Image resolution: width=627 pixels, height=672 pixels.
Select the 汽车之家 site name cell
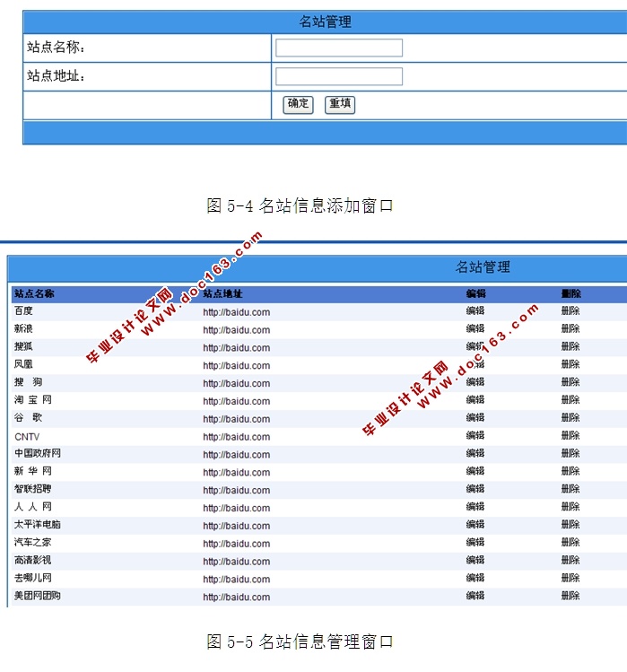pos(33,543)
